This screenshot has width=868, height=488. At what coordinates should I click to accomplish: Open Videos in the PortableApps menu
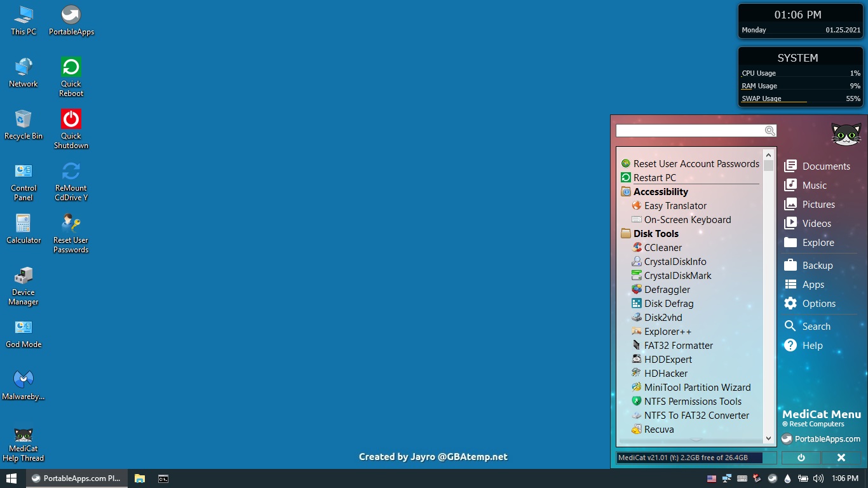click(808, 223)
